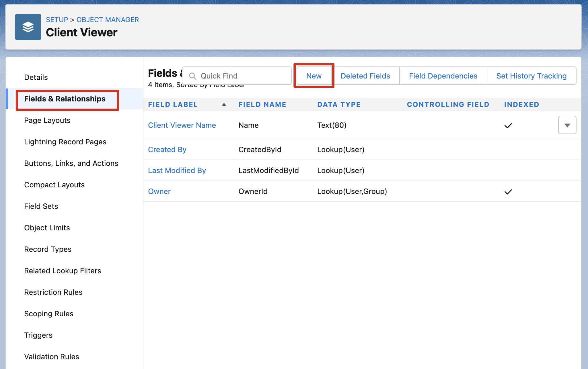Open Validation Rules section
Screen dimensions: 588x369
(x=52, y=357)
